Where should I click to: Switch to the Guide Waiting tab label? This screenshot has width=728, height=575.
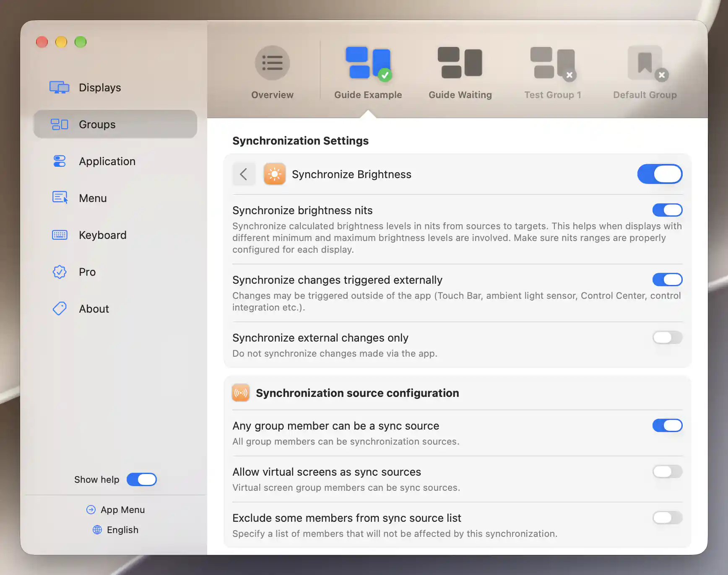coord(460,95)
